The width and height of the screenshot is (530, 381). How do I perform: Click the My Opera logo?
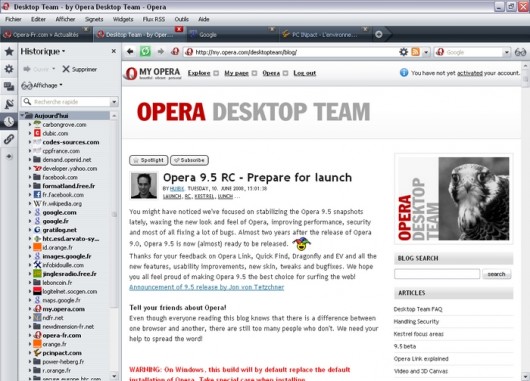(153, 73)
